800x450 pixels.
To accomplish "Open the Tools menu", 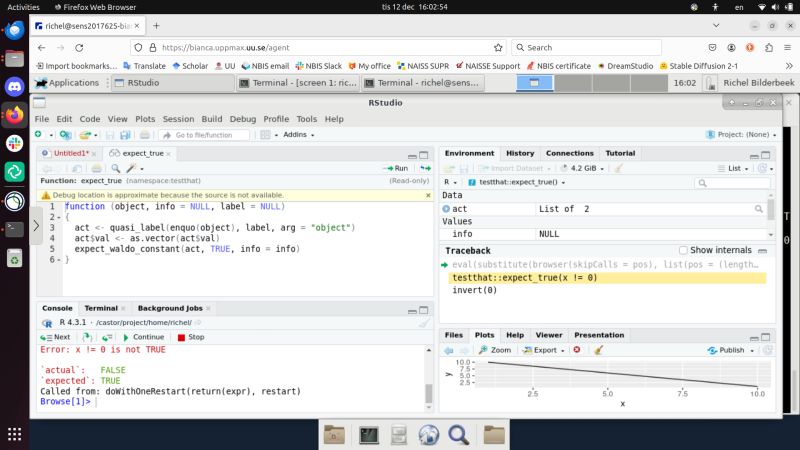I will [x=307, y=119].
